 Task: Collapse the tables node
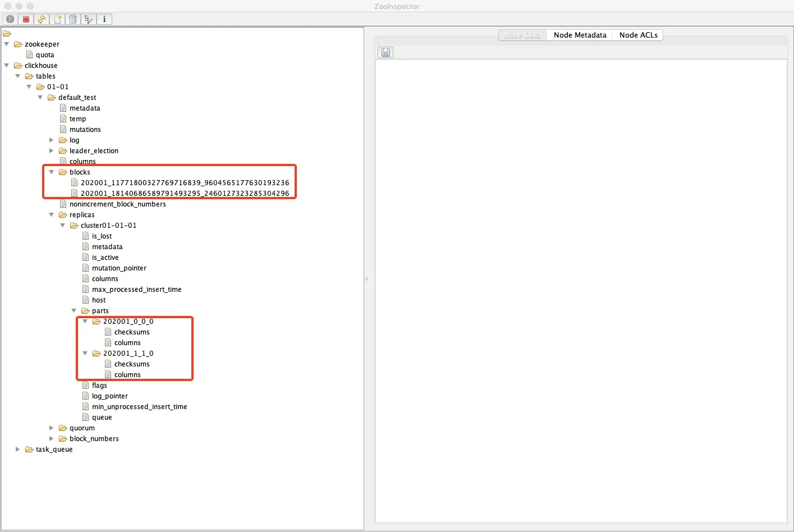pos(18,76)
